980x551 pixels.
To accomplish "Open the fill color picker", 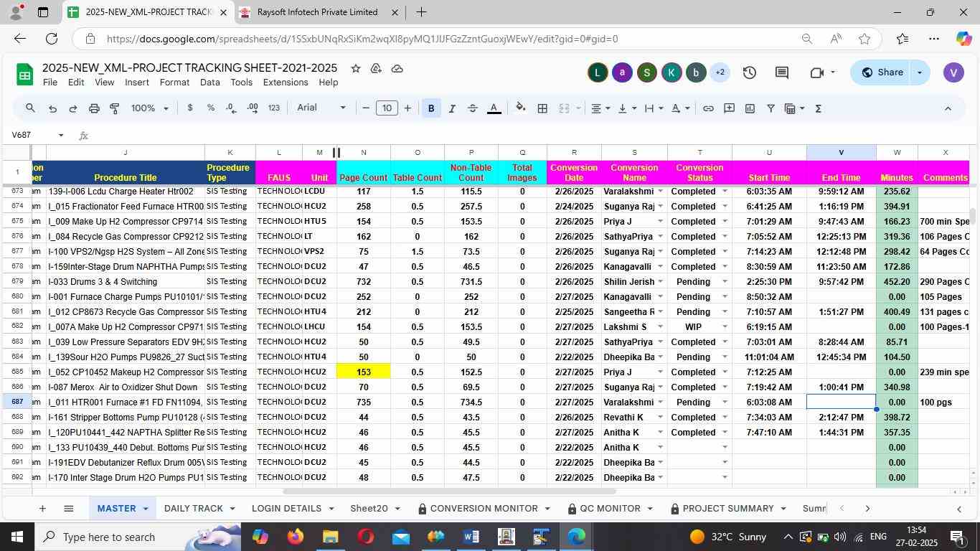I will click(521, 108).
